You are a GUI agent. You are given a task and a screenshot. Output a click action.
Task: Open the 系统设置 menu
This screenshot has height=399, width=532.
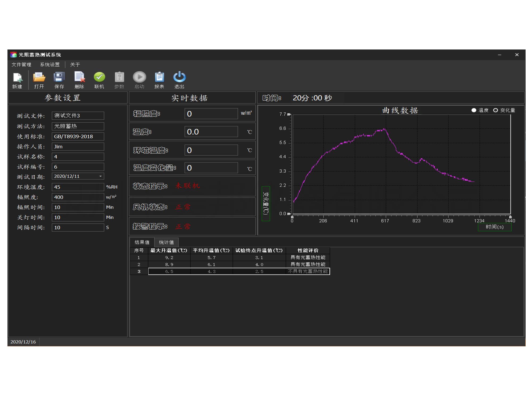[50, 65]
